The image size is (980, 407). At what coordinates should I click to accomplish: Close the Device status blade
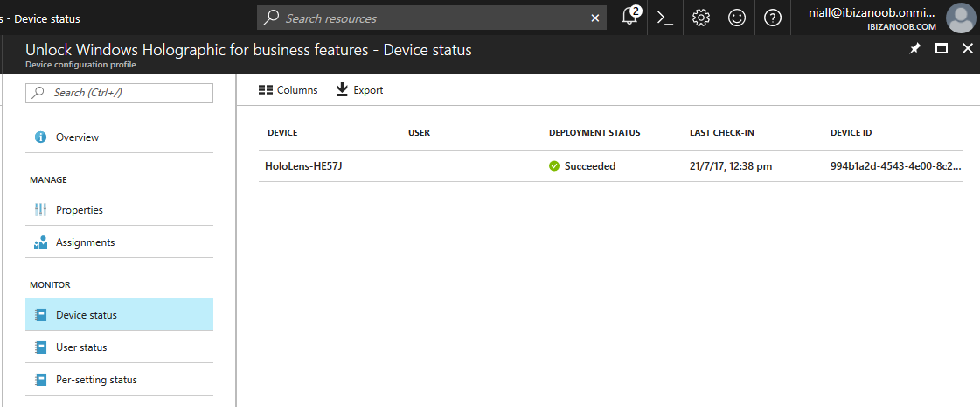[x=968, y=48]
